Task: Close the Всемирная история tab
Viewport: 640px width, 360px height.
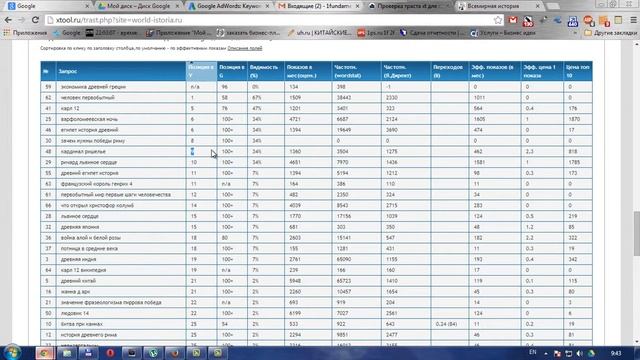Action: [537, 6]
